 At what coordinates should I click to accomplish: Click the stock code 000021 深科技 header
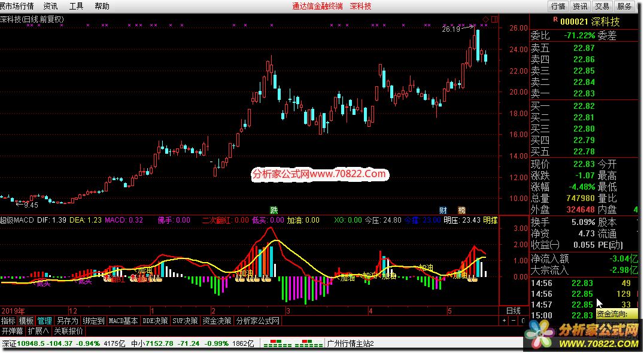pos(590,22)
